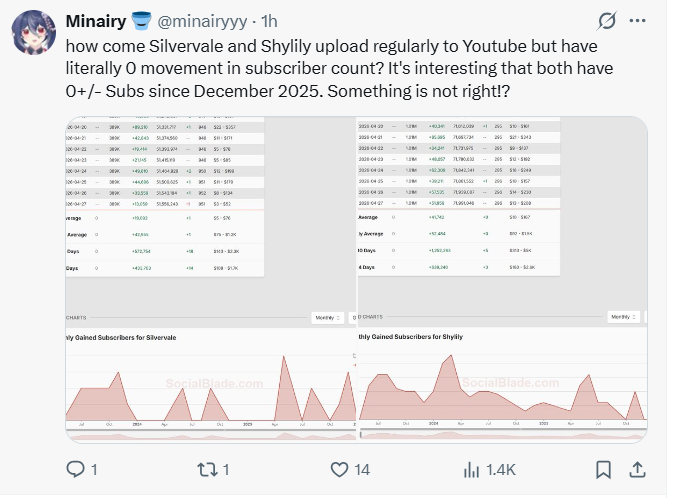Click the Share upload arrow icon

coord(638,469)
